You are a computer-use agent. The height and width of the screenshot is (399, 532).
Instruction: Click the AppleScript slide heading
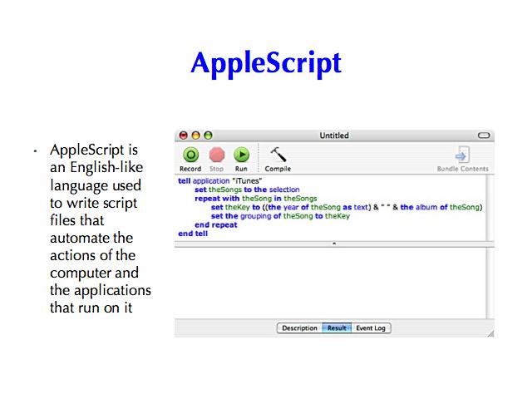(266, 63)
